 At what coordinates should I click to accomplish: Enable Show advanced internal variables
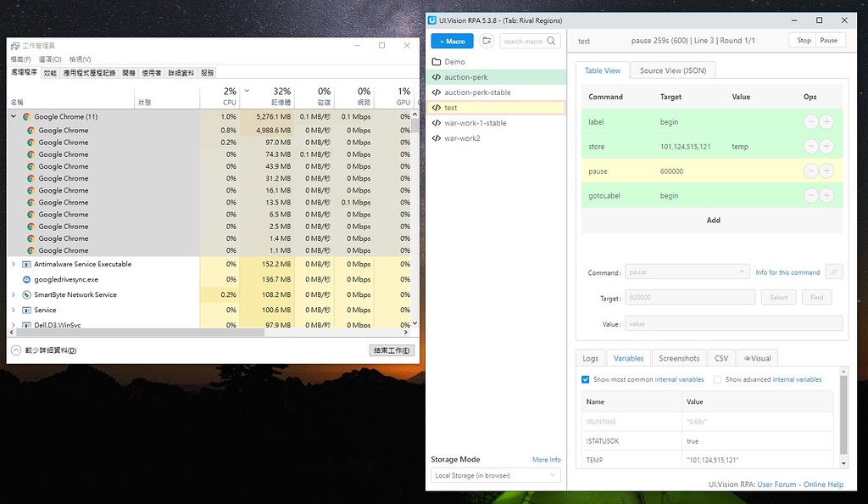(717, 379)
